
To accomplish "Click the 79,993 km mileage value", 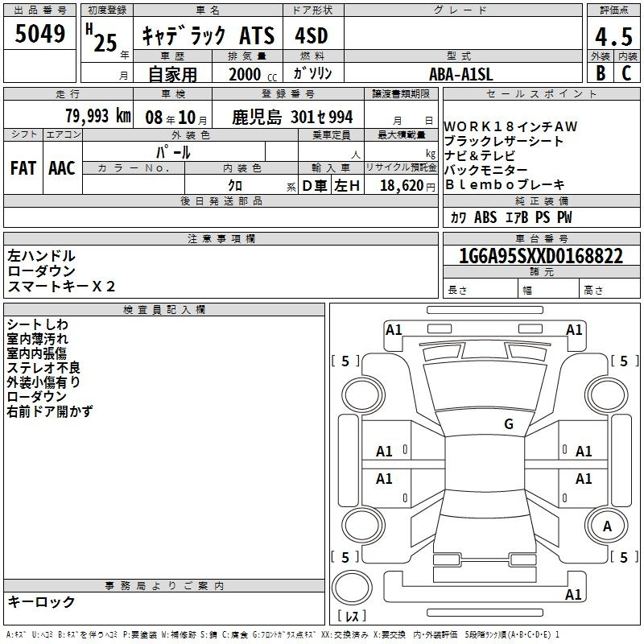I will (x=97, y=117).
